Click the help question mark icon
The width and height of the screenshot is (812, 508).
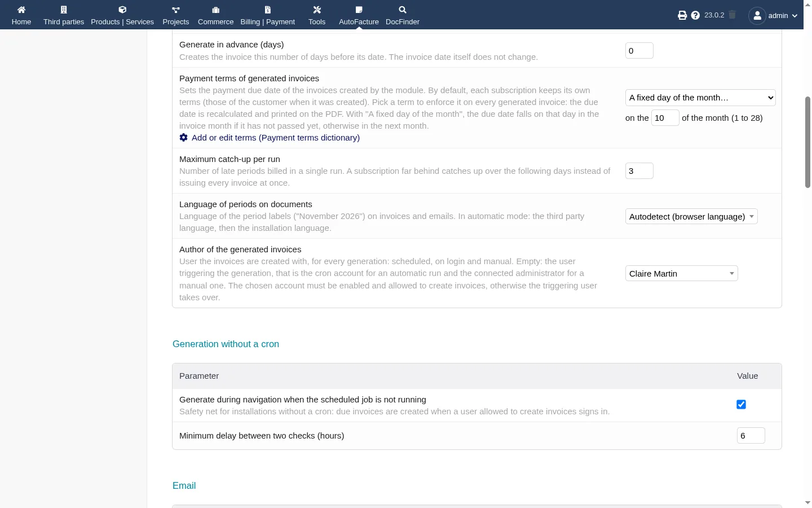click(x=695, y=15)
